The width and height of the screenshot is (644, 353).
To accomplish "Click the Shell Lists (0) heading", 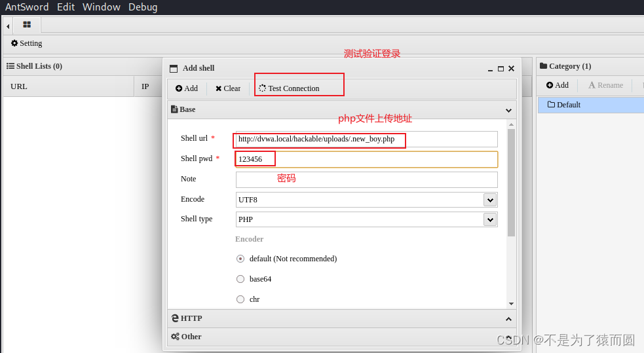I will 35,66.
